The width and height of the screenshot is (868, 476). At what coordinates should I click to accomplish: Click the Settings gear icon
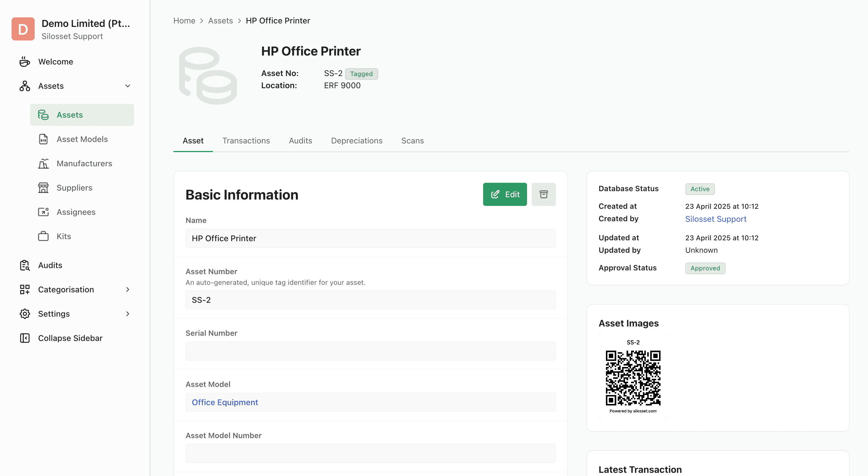pyautogui.click(x=25, y=314)
